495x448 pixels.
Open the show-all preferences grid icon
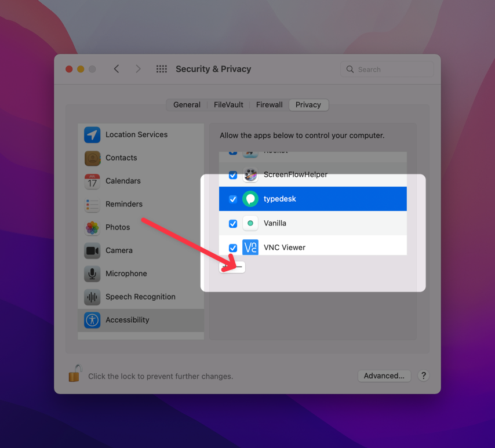point(161,68)
